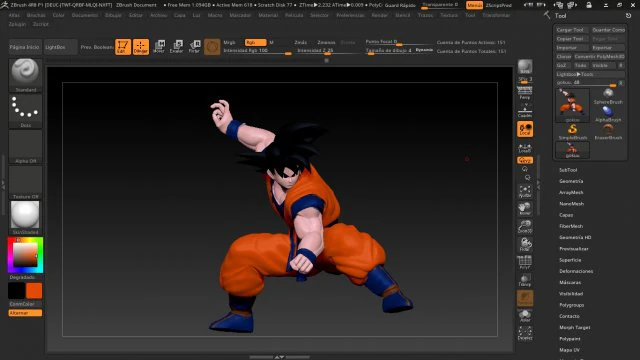Select the Rotar (Rotate) tool
This screenshot has height=360, width=640.
tap(194, 47)
